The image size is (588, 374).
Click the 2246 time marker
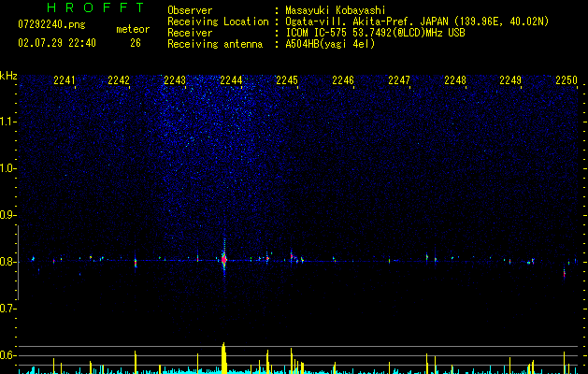pos(343,79)
